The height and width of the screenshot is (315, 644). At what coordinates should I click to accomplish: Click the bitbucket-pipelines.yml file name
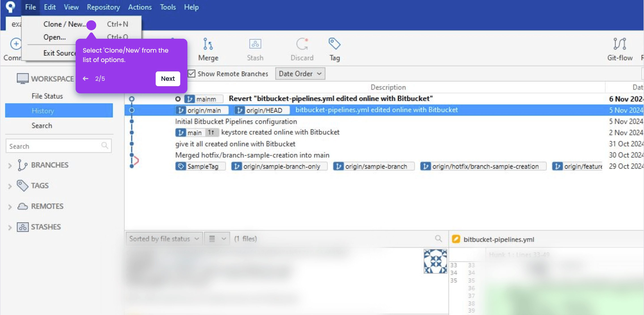(x=499, y=239)
